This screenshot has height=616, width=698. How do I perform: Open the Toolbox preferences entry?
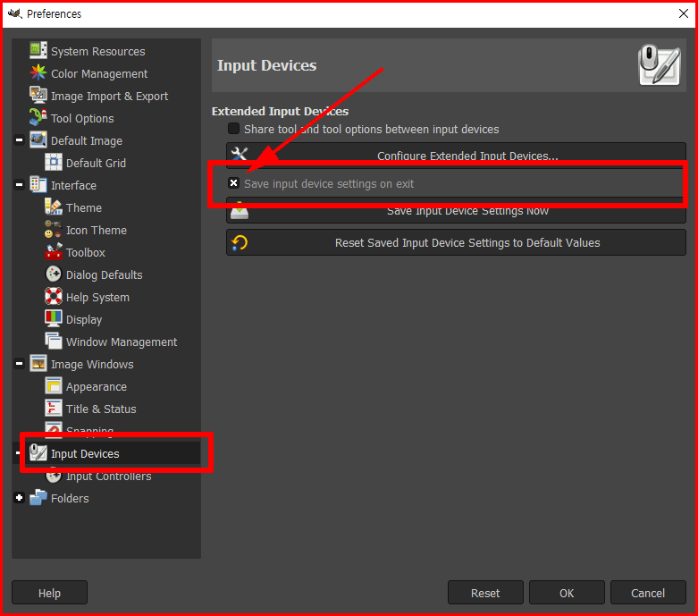coord(86,252)
